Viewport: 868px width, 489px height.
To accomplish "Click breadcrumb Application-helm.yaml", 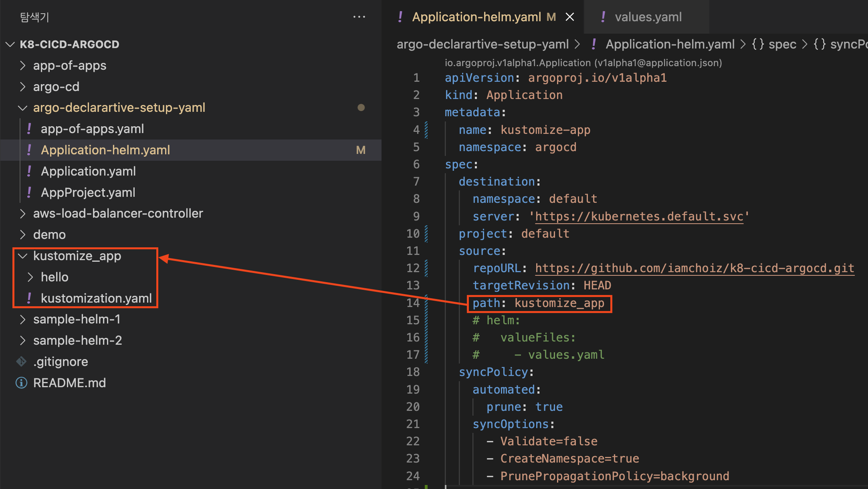I will pos(670,44).
